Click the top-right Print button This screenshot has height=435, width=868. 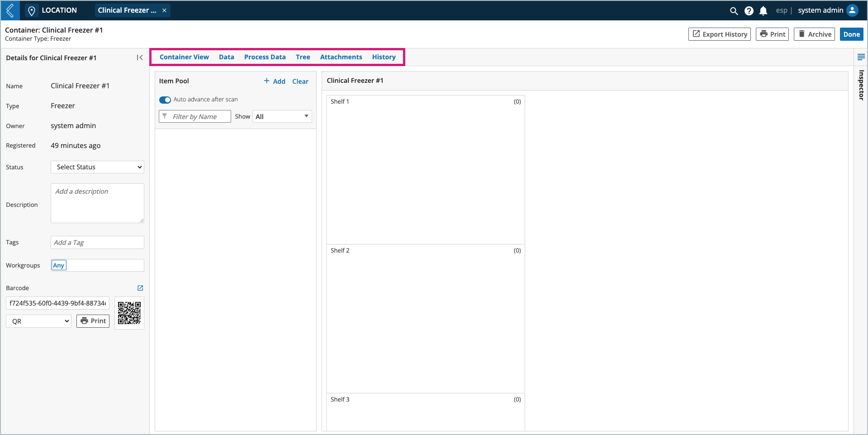[x=772, y=34]
